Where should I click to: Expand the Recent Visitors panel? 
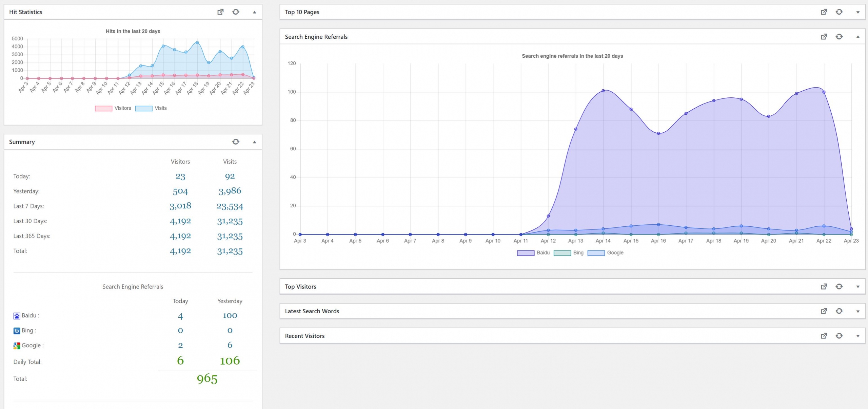click(x=858, y=336)
